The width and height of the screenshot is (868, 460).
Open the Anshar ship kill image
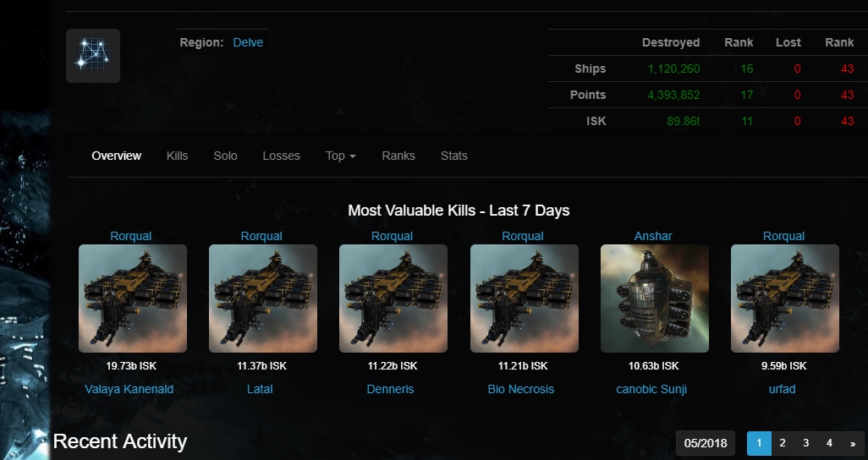tap(654, 298)
